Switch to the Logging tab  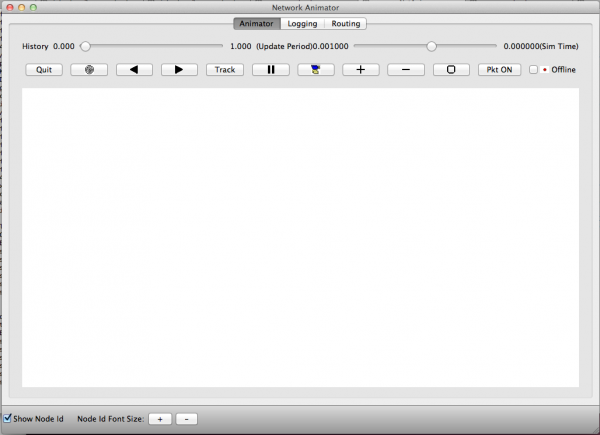(302, 23)
